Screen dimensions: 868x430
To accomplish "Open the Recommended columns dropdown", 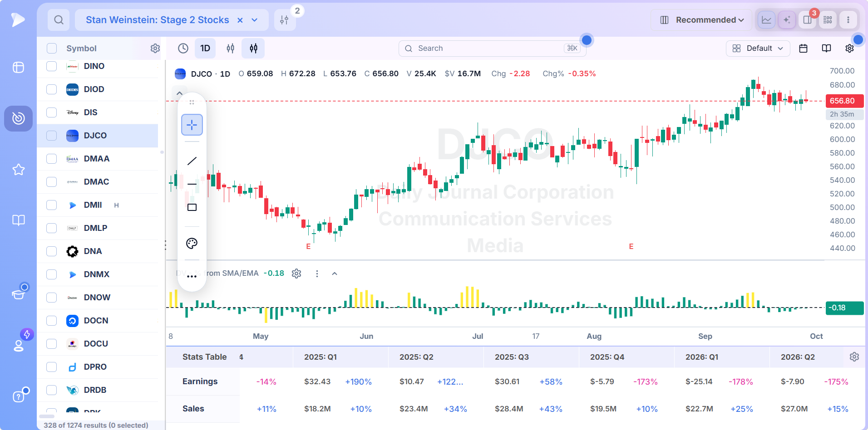I will pyautogui.click(x=701, y=20).
